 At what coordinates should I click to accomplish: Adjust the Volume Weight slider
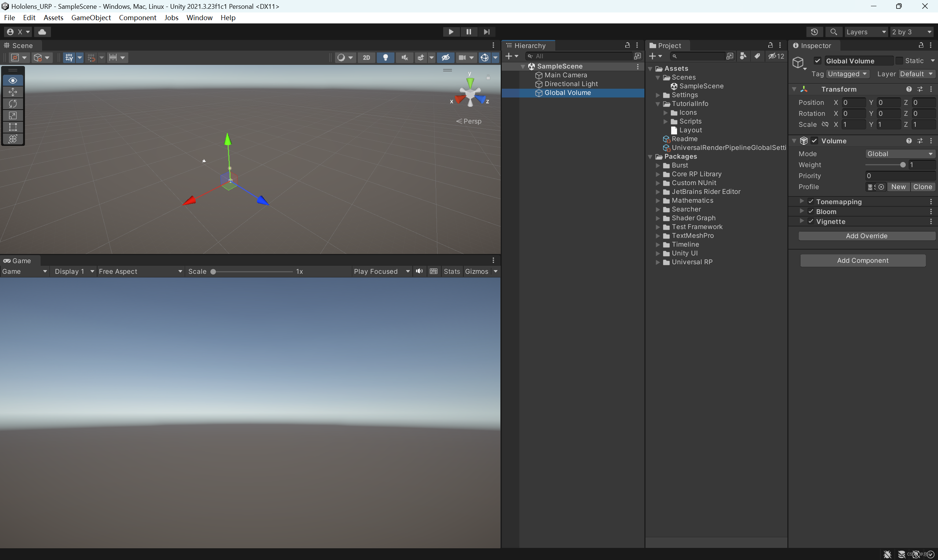tap(902, 165)
